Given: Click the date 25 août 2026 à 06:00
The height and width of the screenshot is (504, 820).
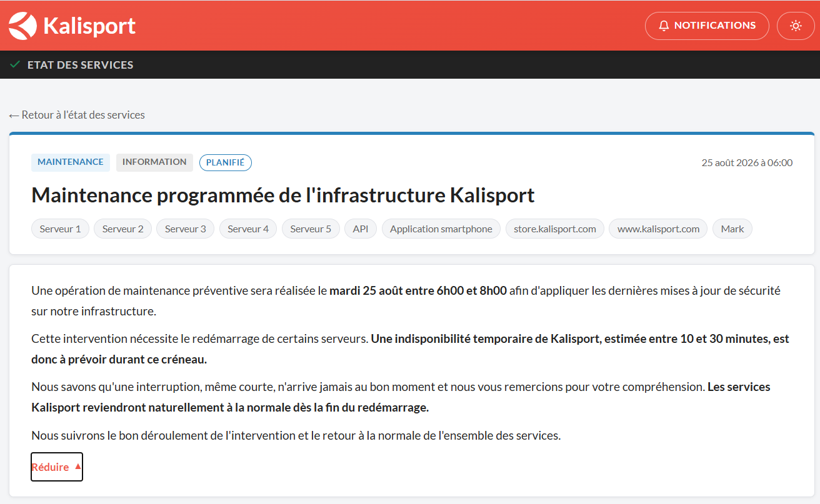Looking at the screenshot, I should pos(747,163).
